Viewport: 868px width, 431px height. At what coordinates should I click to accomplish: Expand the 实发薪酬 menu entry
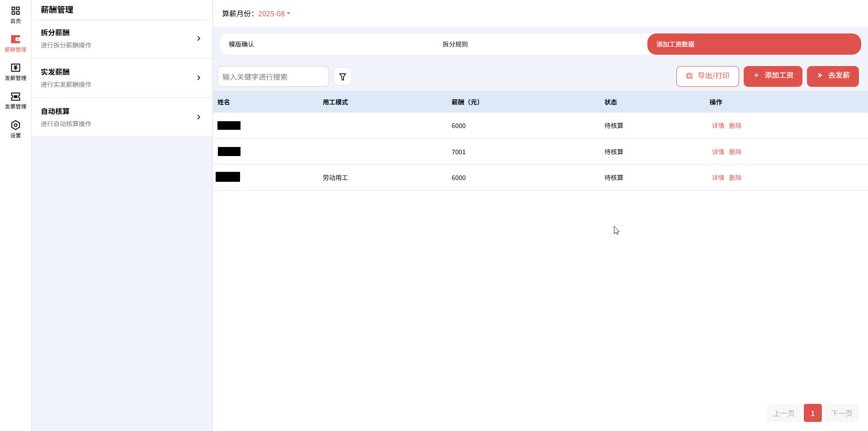point(122,78)
